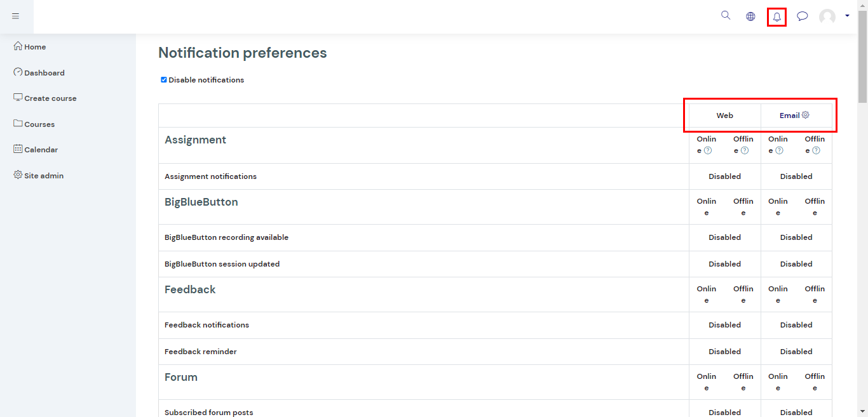Open the hamburger side menu toggle
Viewport: 868px width, 417px height.
tap(16, 16)
